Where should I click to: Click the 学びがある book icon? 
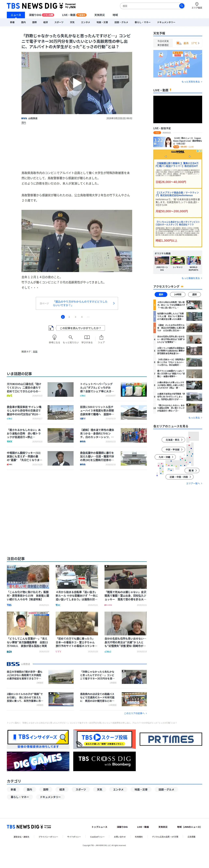click(87, 337)
